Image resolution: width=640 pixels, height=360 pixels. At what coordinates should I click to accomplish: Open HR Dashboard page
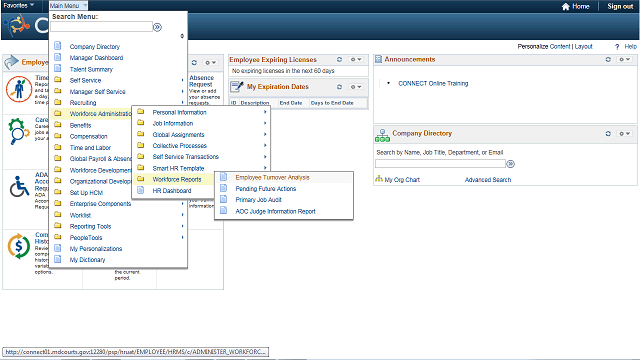click(x=172, y=191)
